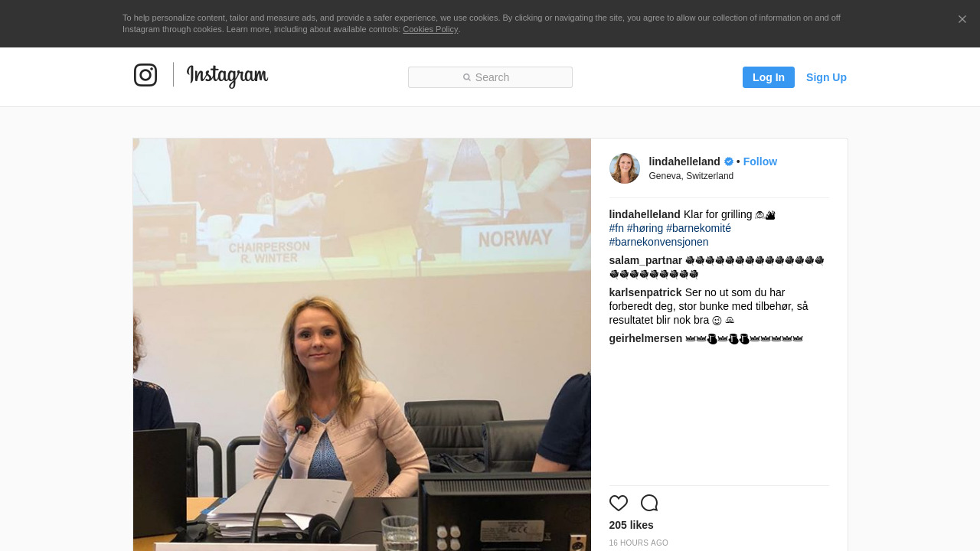Open the comment speech bubble icon

pyautogui.click(x=649, y=503)
